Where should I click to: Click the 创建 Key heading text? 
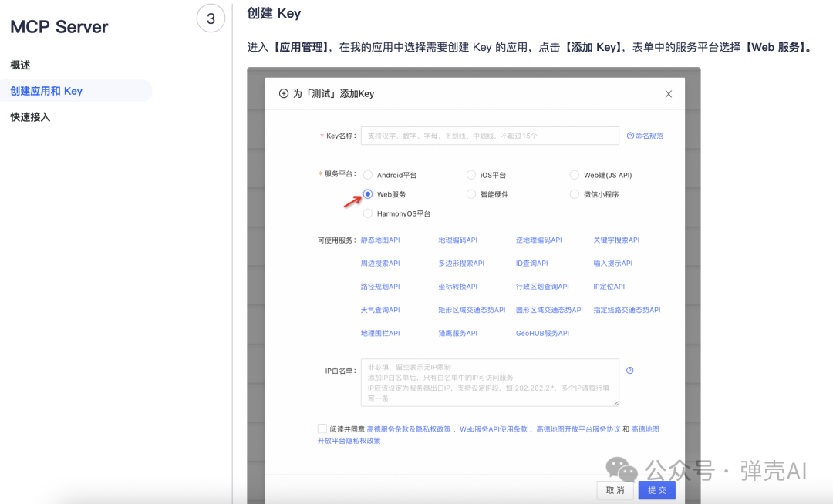274,13
